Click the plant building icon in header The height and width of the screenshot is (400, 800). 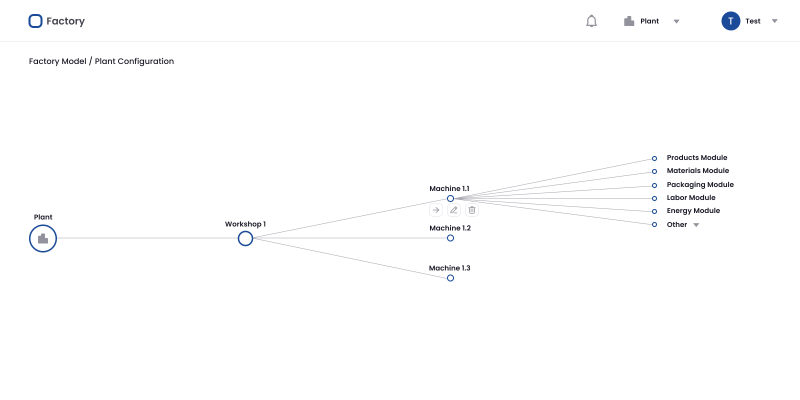[629, 21]
